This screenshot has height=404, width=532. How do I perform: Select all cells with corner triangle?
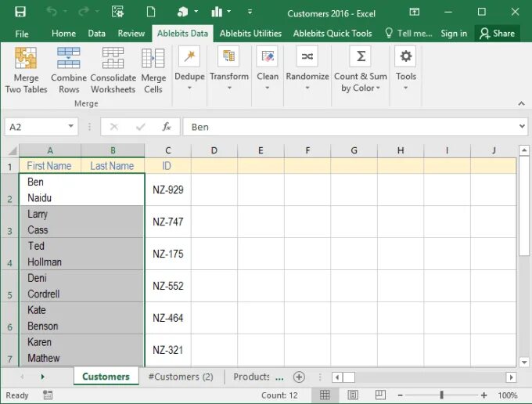(x=12, y=150)
